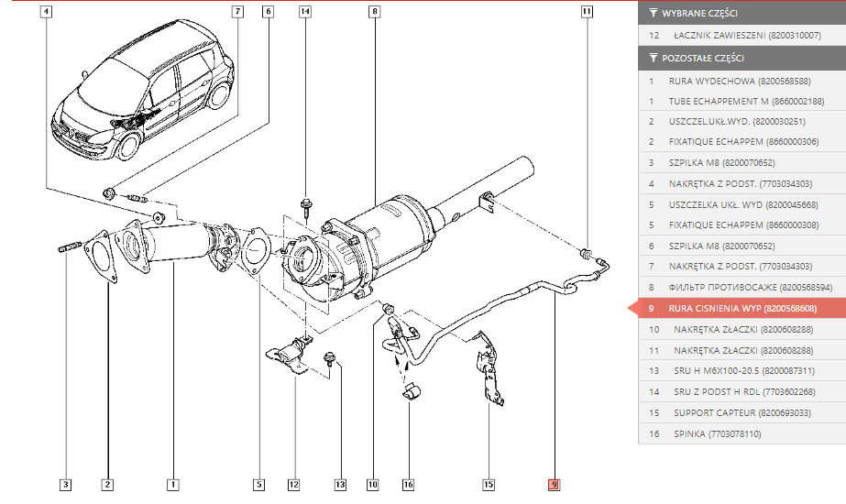Select RURA WYDECHOWA (8200568588) in list

click(742, 81)
